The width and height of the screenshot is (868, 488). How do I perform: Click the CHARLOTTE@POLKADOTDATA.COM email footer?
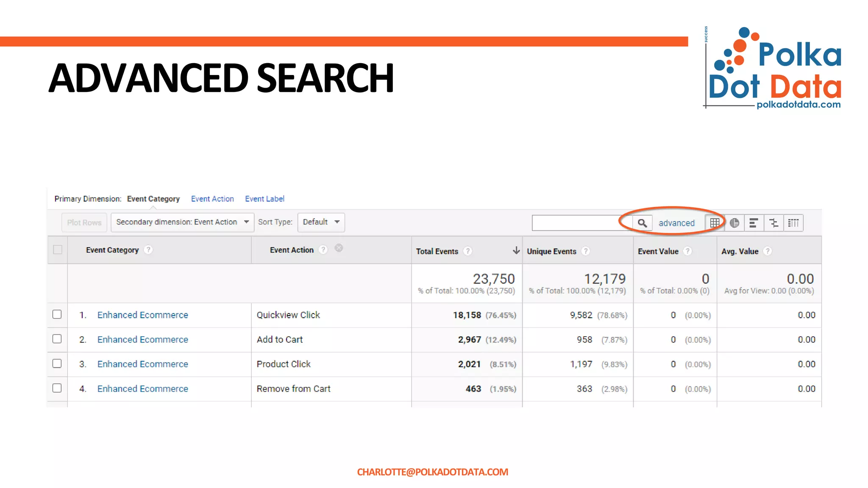pos(432,472)
